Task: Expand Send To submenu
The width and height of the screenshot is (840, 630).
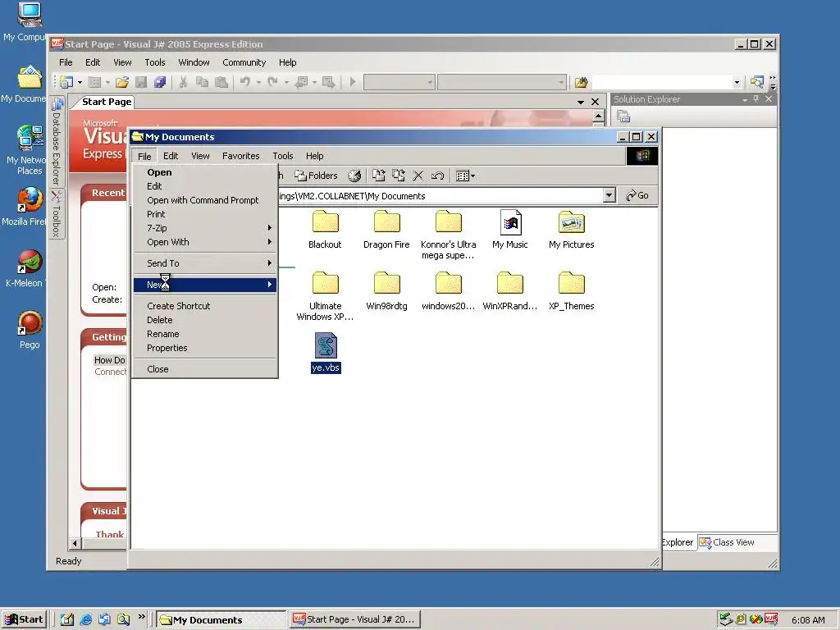Action: pos(204,263)
